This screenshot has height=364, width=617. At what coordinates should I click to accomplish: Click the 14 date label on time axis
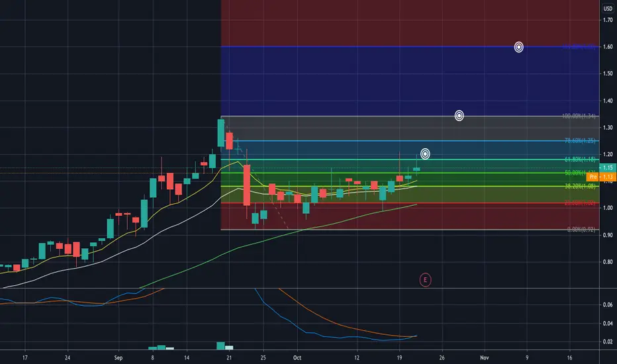pyautogui.click(x=187, y=357)
